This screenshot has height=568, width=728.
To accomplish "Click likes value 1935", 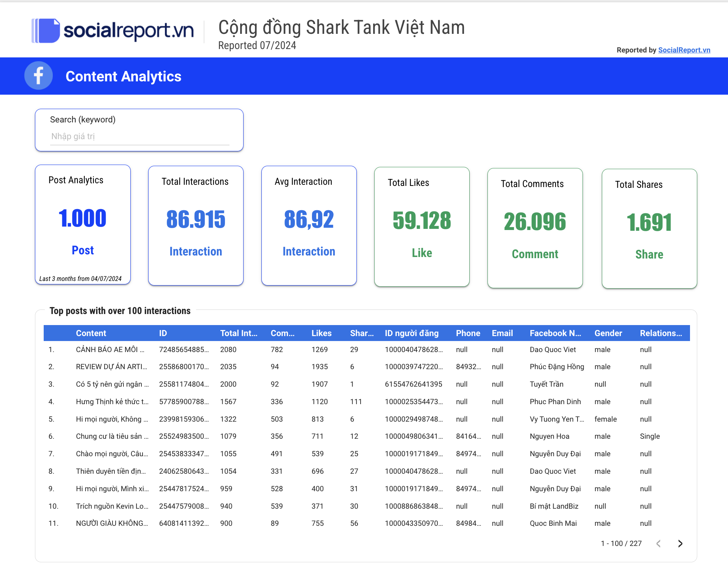I will pyautogui.click(x=320, y=367).
